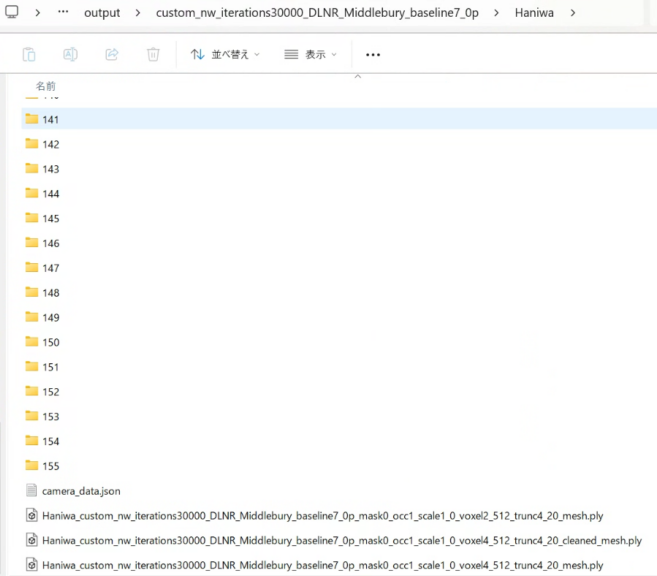This screenshot has width=657, height=576.
Task: Select folder 155
Action: [x=50, y=466]
